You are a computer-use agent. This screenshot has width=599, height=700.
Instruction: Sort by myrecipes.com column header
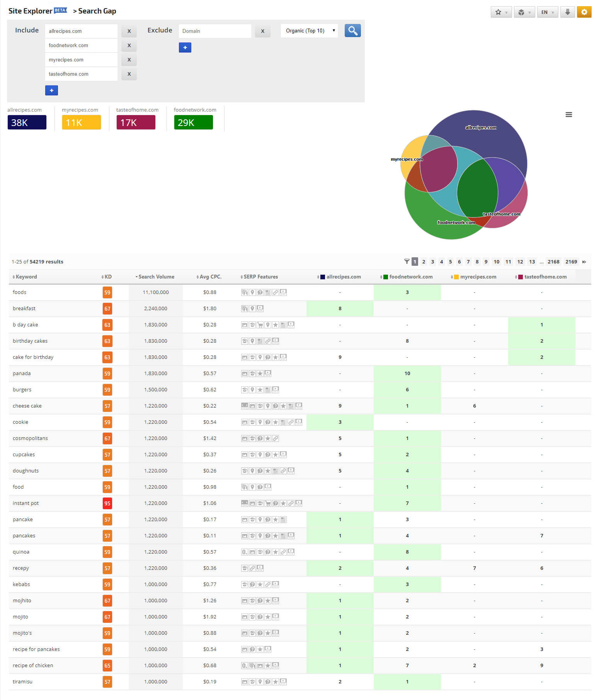click(x=473, y=277)
